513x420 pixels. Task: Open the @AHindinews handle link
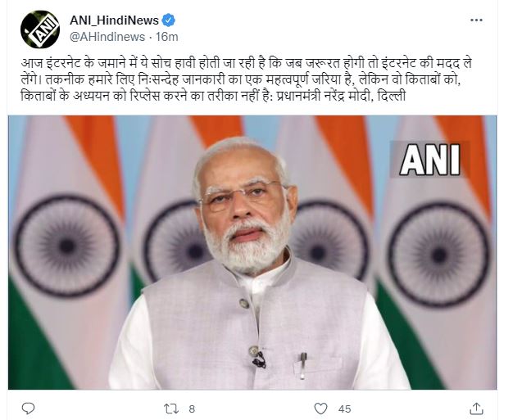(x=107, y=37)
